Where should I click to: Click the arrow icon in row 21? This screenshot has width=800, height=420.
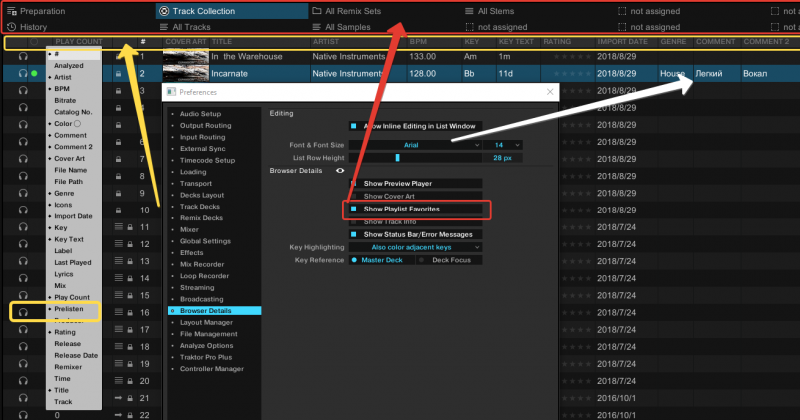[x=118, y=398]
